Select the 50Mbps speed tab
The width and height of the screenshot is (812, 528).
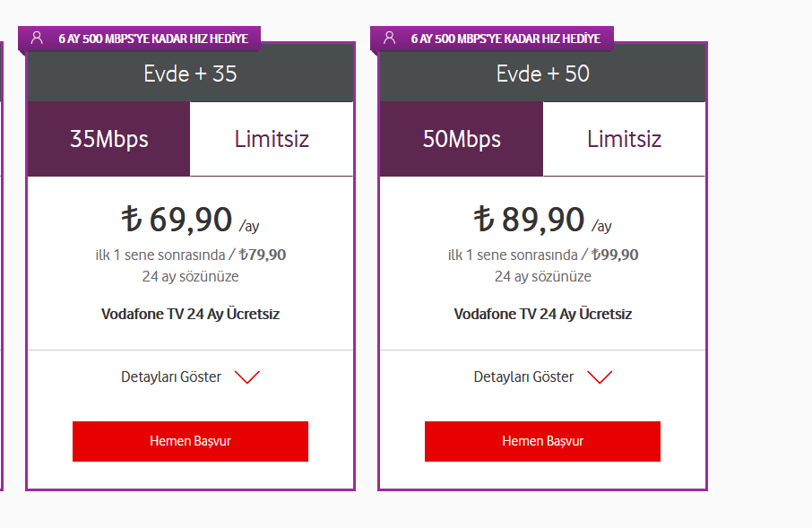(462, 139)
